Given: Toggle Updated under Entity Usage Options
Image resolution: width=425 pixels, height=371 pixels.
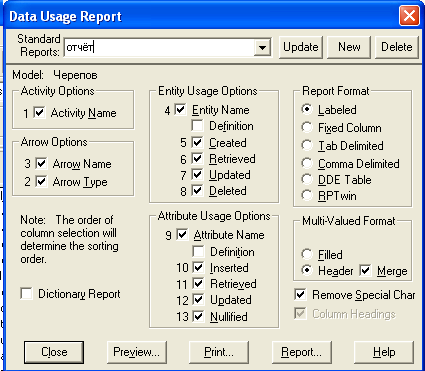Looking at the screenshot, I should (x=197, y=174).
